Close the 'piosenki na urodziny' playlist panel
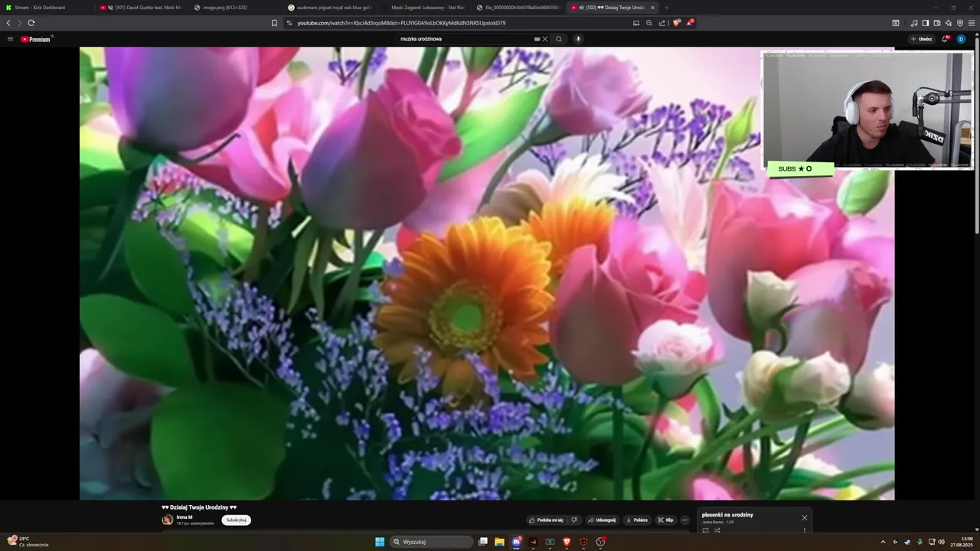 pyautogui.click(x=804, y=517)
